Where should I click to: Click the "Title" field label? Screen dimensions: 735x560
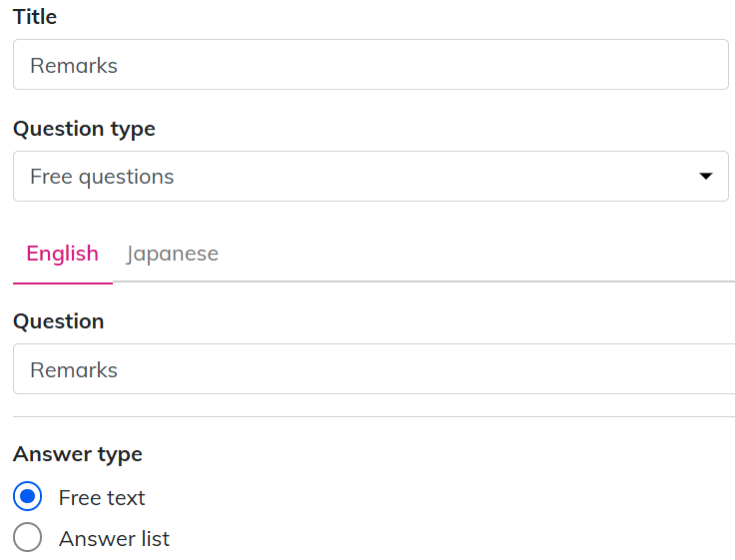point(35,17)
